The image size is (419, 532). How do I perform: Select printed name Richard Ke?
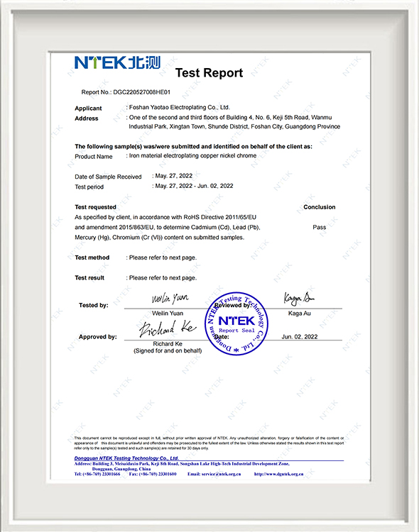168,344
